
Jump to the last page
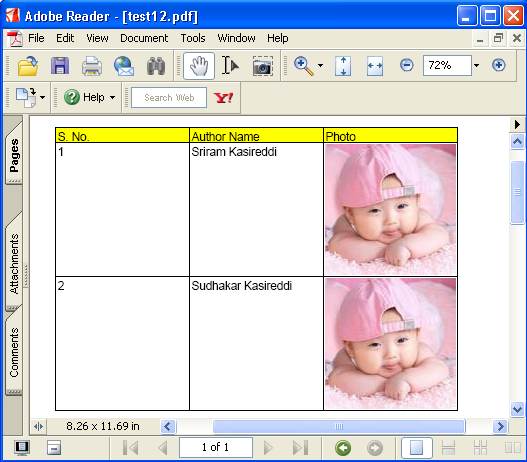click(300, 448)
